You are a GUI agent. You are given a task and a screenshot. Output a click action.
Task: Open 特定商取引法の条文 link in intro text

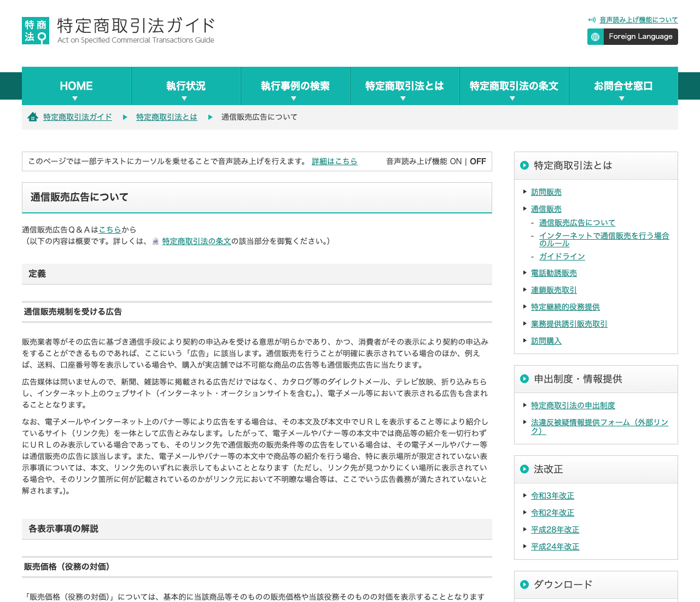coord(197,241)
